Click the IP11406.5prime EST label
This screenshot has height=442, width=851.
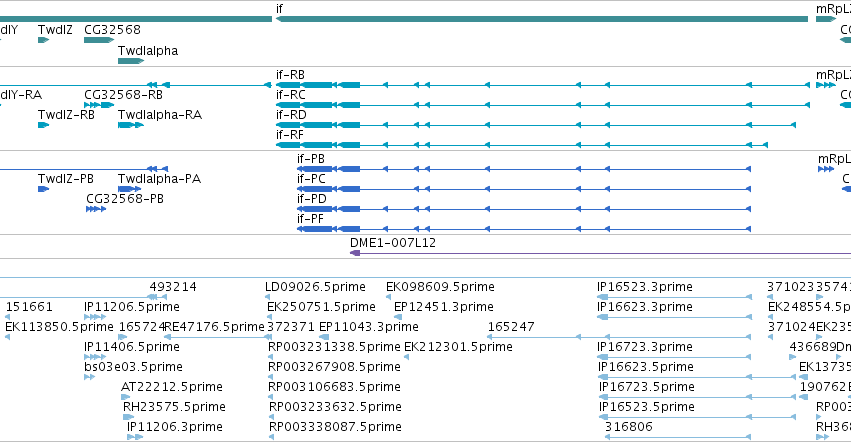(x=132, y=348)
